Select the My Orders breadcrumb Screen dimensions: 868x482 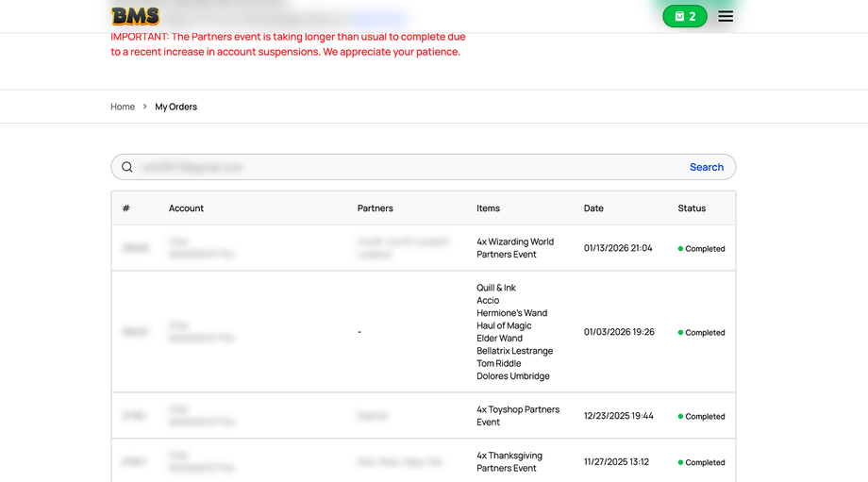click(x=176, y=107)
